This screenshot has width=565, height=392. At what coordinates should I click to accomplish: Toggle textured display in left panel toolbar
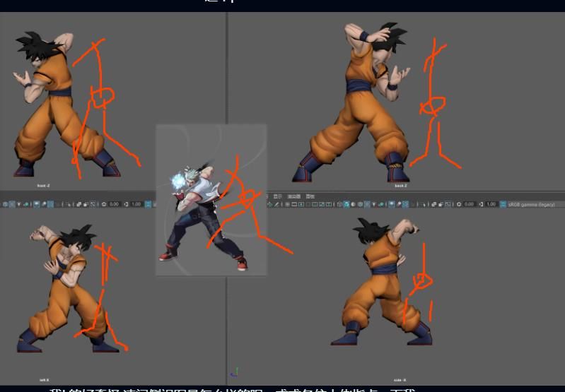(x=12, y=204)
